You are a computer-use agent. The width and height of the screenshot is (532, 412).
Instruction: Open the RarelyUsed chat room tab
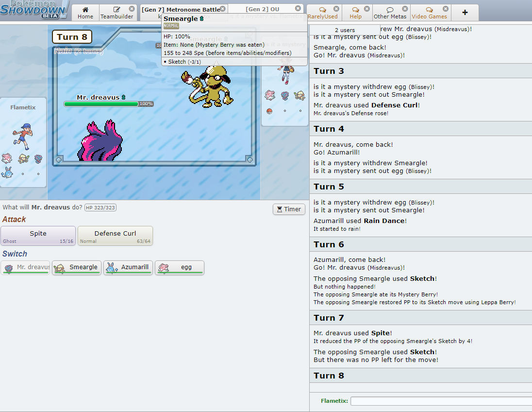323,13
